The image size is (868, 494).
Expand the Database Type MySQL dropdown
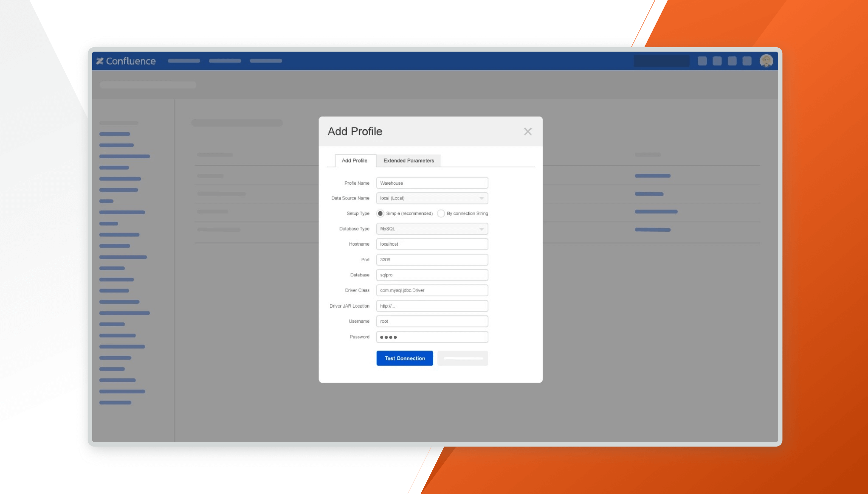(x=432, y=229)
